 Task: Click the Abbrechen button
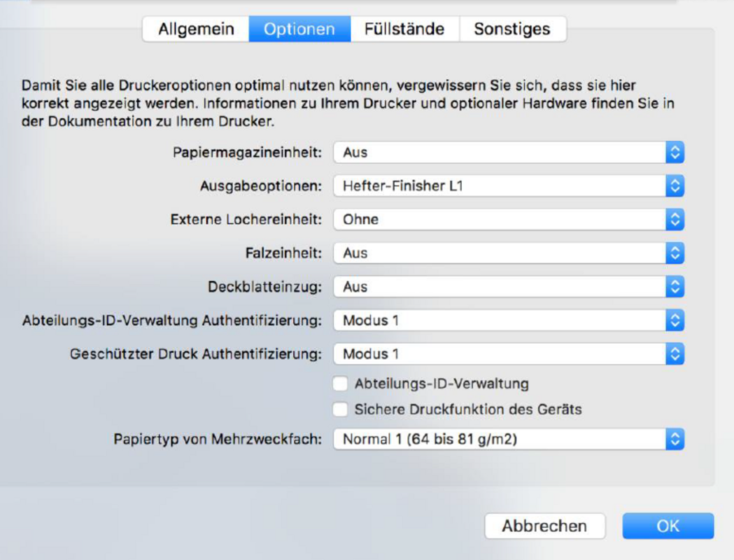pos(544,526)
